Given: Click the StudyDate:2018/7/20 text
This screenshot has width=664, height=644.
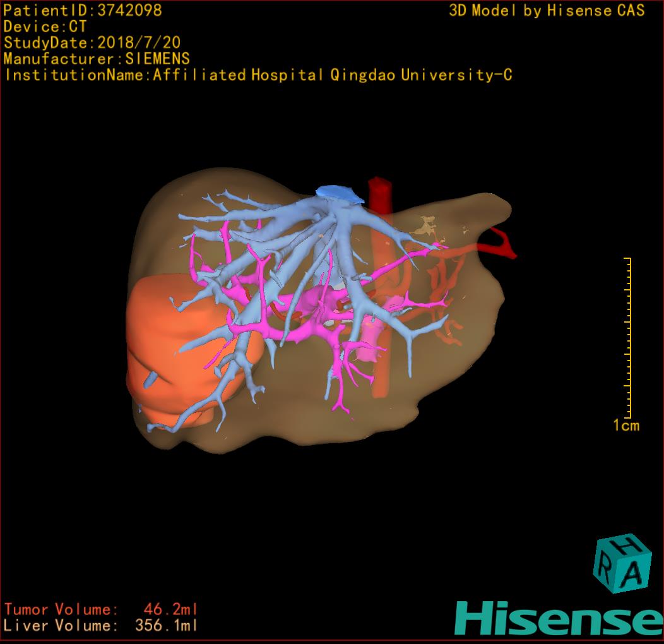Looking at the screenshot, I should pos(92,43).
